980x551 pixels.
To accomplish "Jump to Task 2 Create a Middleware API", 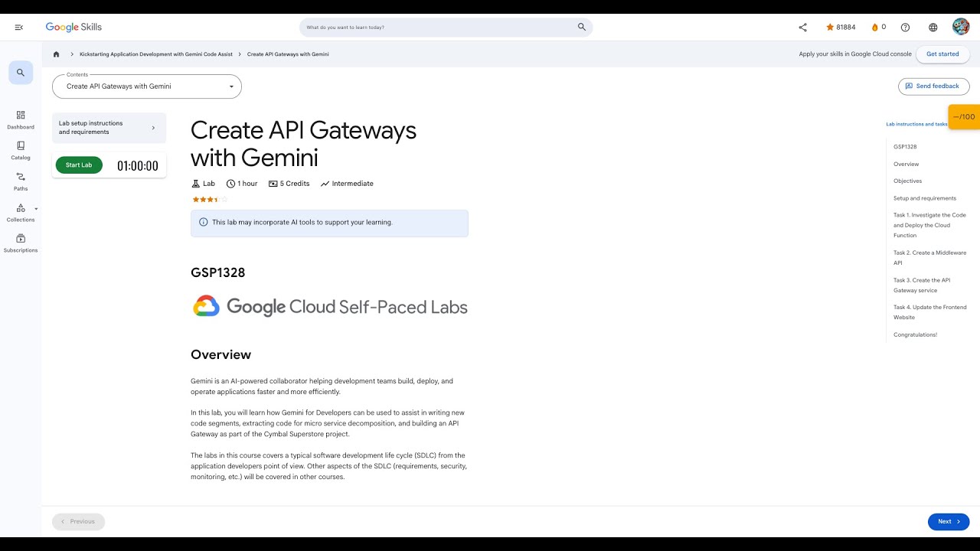I will (x=929, y=257).
